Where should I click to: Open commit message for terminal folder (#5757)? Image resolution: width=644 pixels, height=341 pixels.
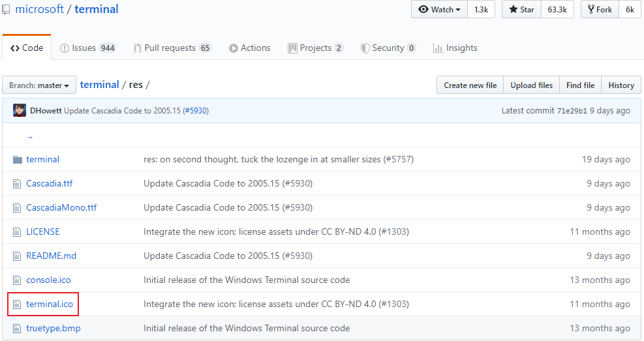(279, 159)
